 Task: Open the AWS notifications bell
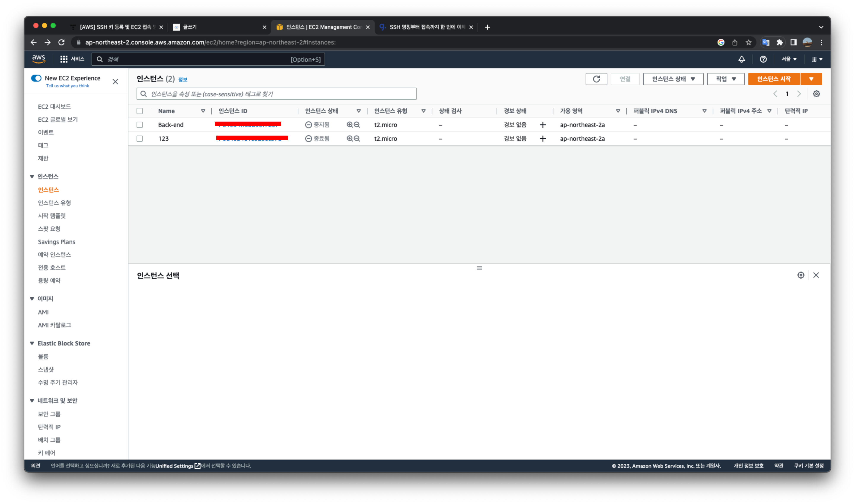point(742,59)
